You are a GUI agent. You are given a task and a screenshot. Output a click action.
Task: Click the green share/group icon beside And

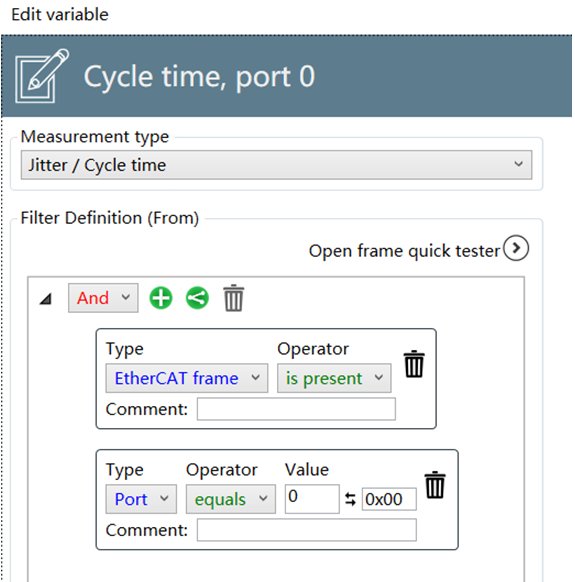[x=197, y=298]
